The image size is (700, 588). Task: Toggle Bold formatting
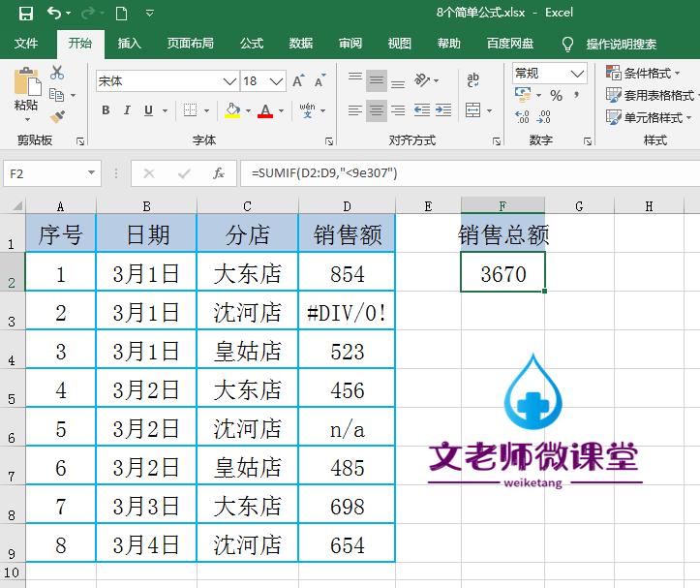[106, 109]
